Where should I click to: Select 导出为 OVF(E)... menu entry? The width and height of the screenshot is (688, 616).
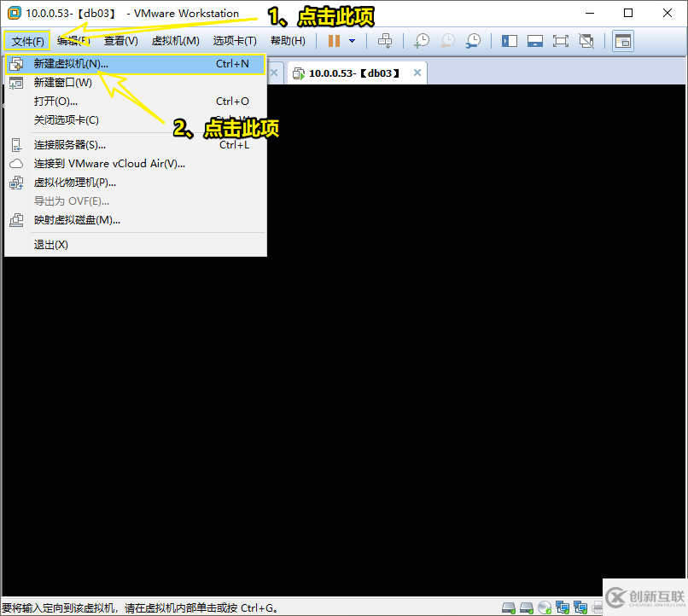pos(136,201)
